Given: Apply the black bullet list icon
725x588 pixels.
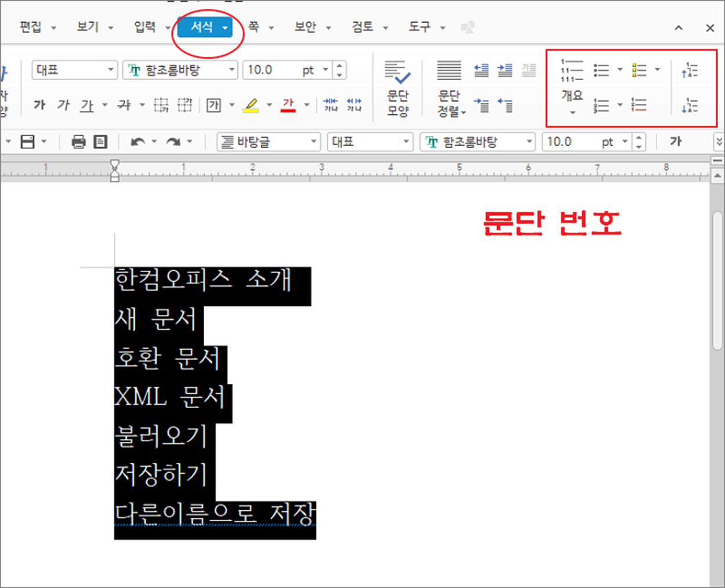Looking at the screenshot, I should [601, 70].
